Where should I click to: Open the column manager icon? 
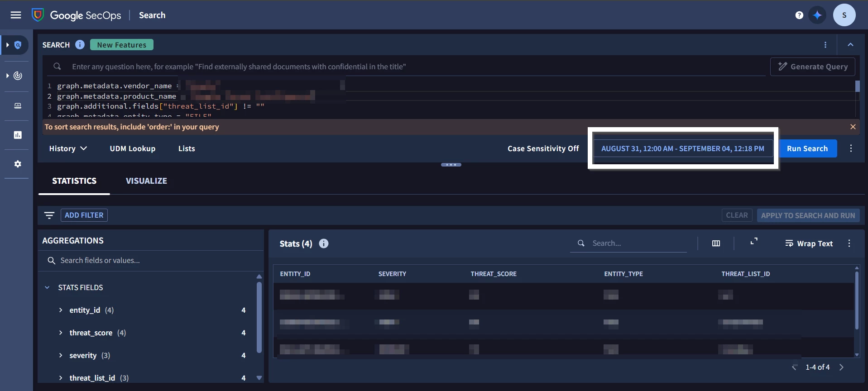click(x=716, y=243)
